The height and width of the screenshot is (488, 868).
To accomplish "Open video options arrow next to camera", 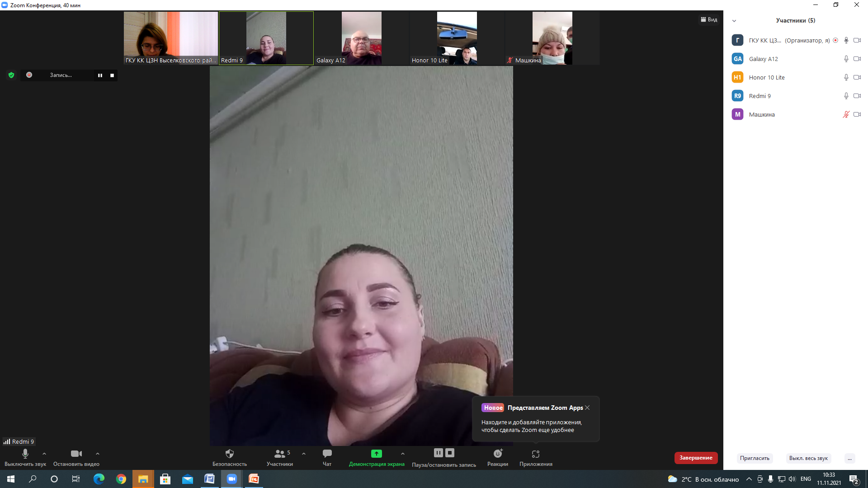I will coord(98,454).
